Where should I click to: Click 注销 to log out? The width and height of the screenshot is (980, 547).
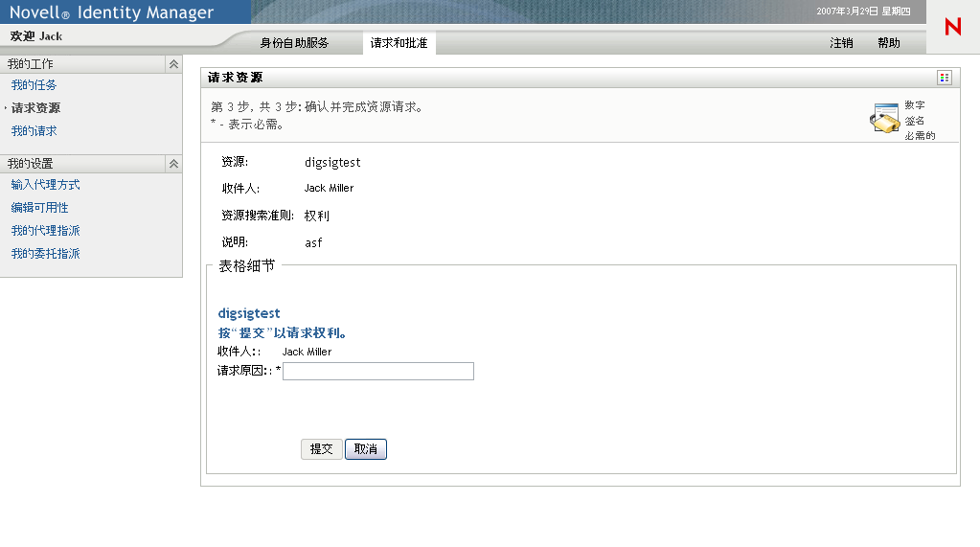(x=841, y=43)
